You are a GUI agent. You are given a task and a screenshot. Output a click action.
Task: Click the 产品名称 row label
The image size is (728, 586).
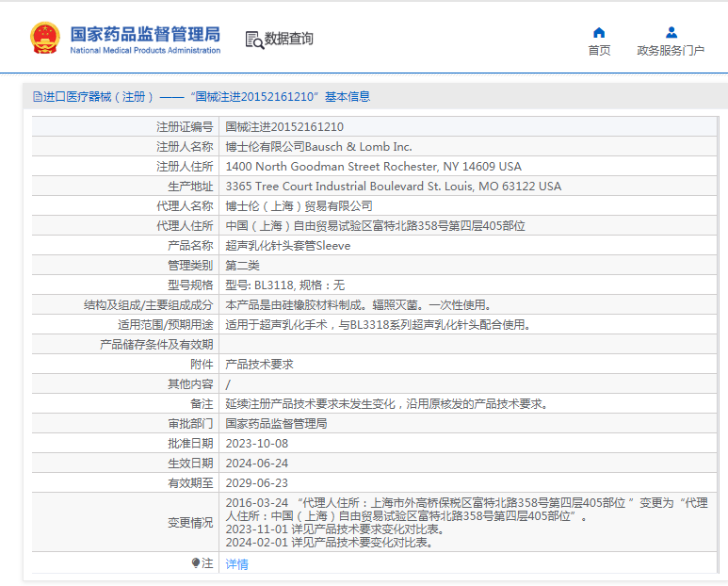click(x=190, y=246)
